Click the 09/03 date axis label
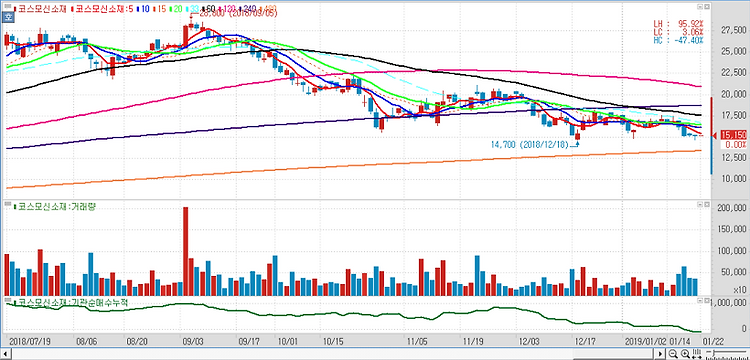The width and height of the screenshot is (750, 360). (x=193, y=341)
